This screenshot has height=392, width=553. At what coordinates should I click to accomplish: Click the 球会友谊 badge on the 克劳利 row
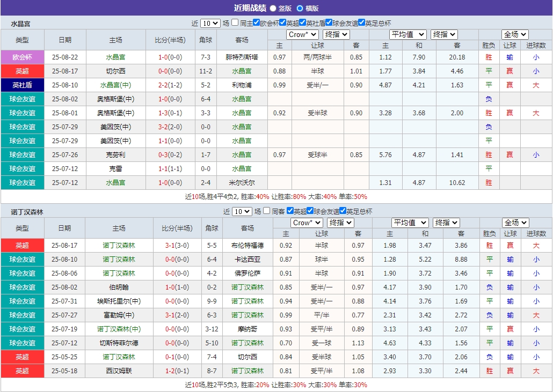tap(22, 154)
